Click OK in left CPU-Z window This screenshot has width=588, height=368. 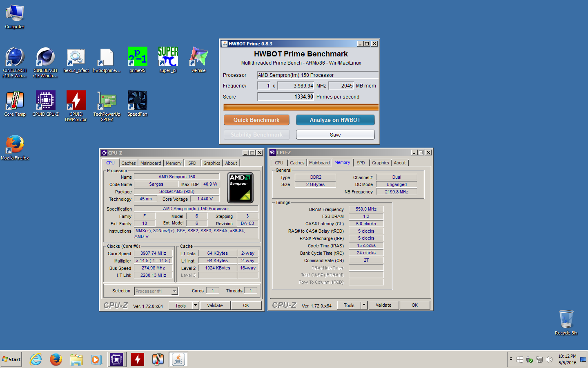[x=246, y=305]
